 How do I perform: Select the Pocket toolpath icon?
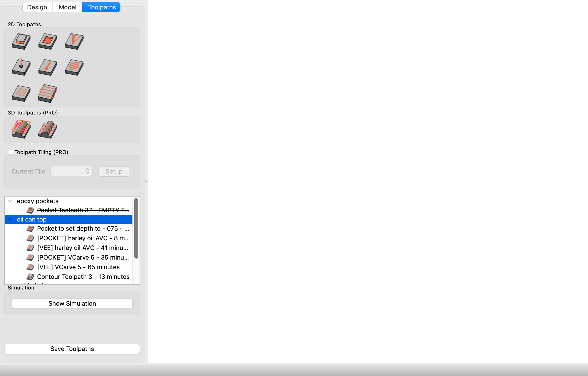point(48,41)
